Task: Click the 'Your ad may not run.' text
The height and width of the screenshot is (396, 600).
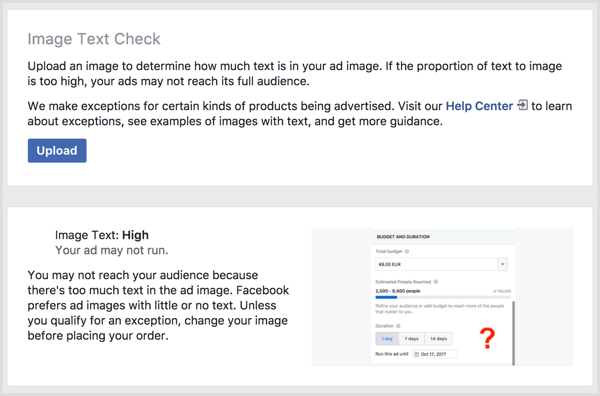Action: 112,250
